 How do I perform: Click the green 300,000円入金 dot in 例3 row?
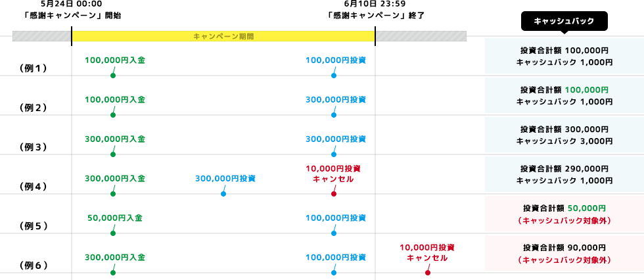click(x=113, y=154)
